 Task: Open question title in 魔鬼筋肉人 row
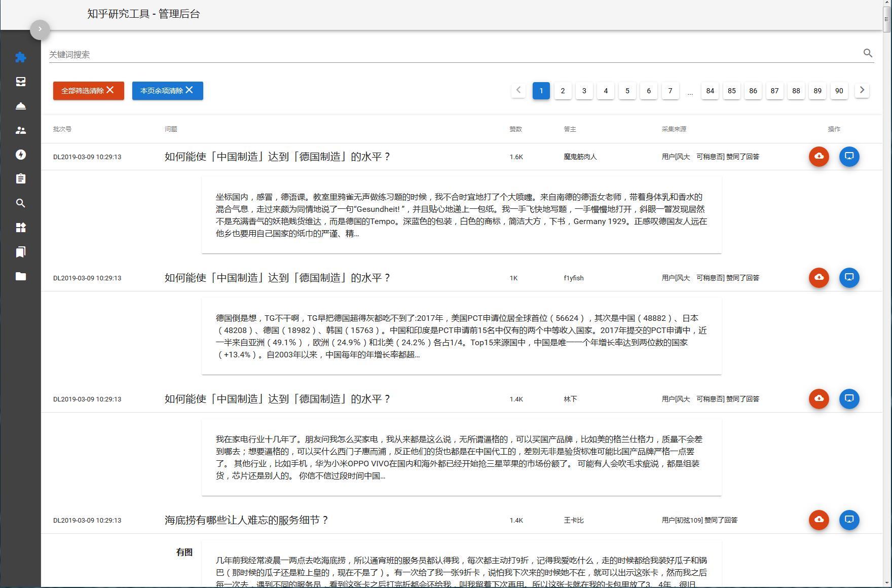(x=277, y=157)
